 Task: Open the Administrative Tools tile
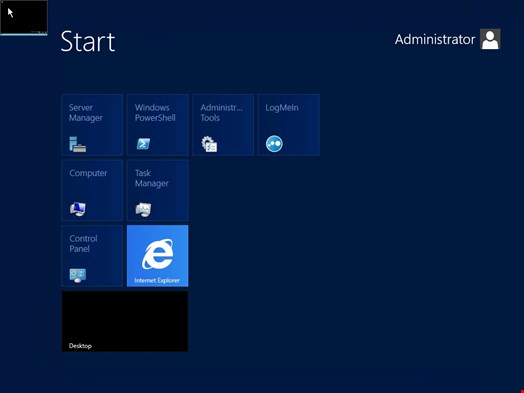coord(223,125)
